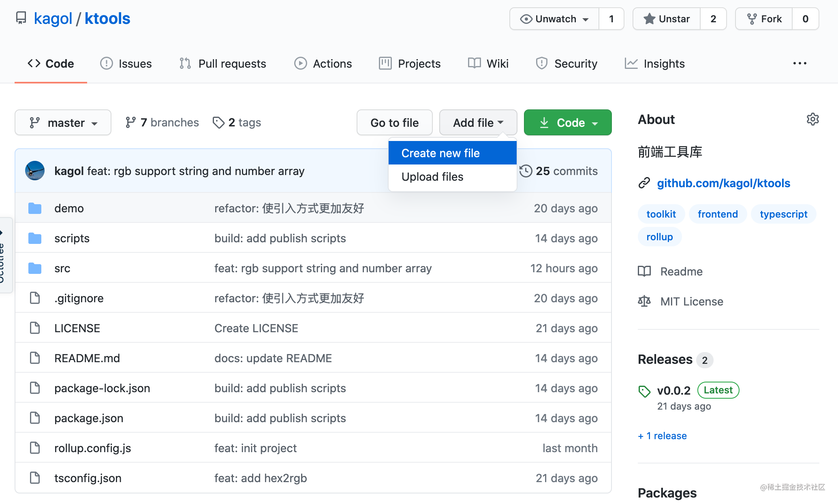Viewport: 838px width, 504px height.
Task: Click the file icon next to LICENSE
Action: pos(35,328)
